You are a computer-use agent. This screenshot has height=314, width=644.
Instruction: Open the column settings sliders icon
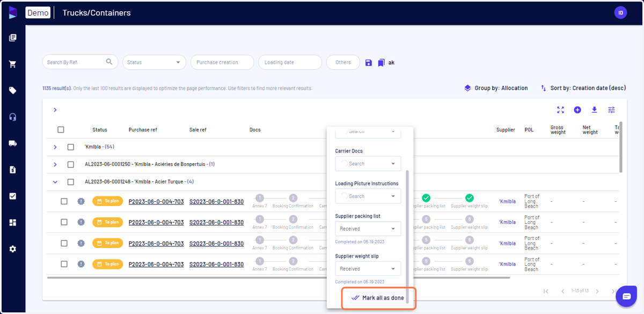click(611, 109)
